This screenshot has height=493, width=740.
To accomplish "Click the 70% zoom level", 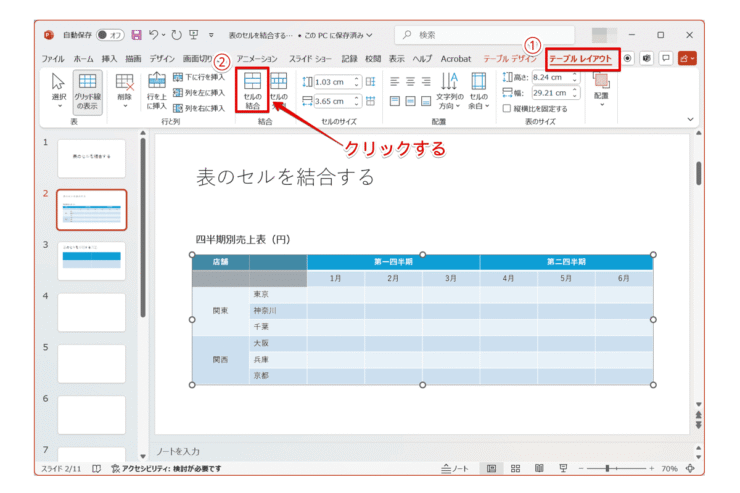I will point(669,468).
